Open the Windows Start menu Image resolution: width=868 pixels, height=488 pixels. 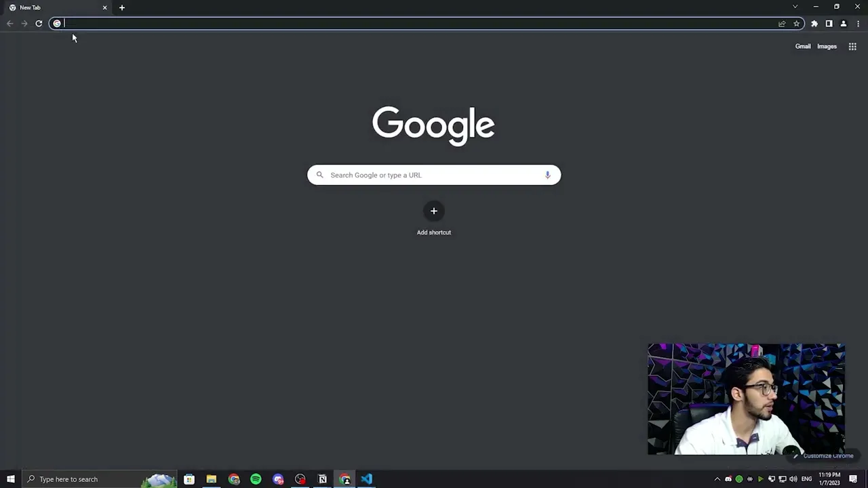tap(11, 479)
